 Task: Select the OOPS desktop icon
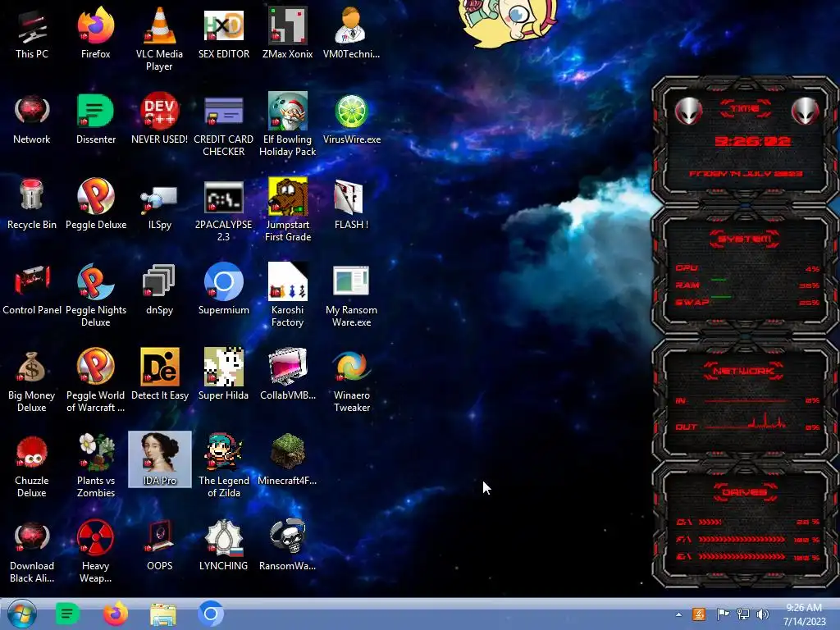click(x=159, y=546)
